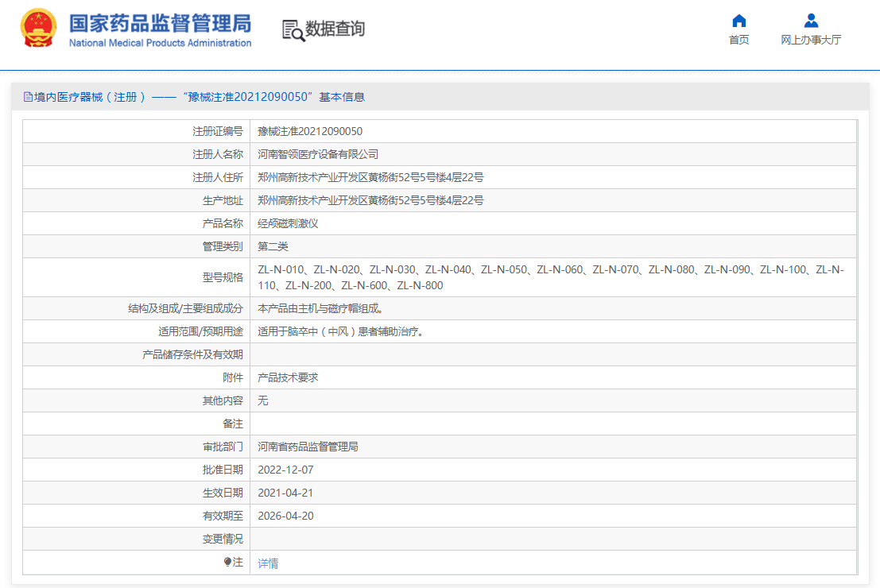Image resolution: width=880 pixels, height=588 pixels.
Task: Go to 首页 via the home icon
Action: tap(739, 21)
